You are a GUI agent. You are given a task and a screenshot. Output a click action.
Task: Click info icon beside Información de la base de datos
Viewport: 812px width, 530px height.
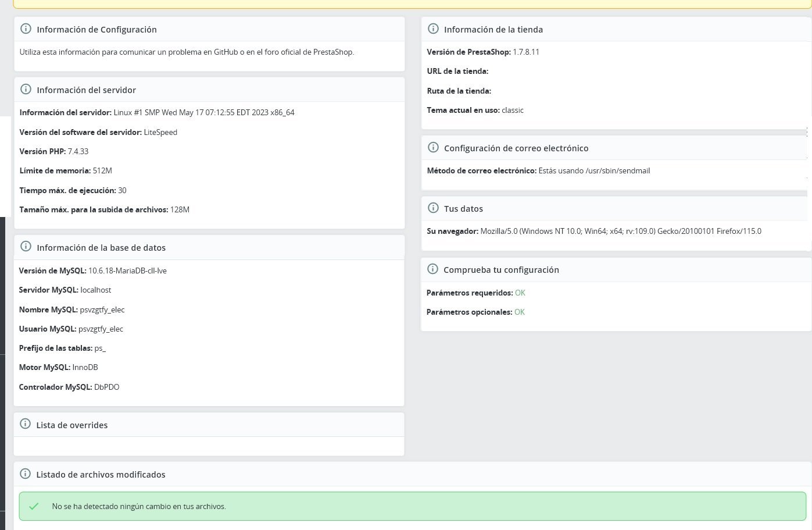26,247
